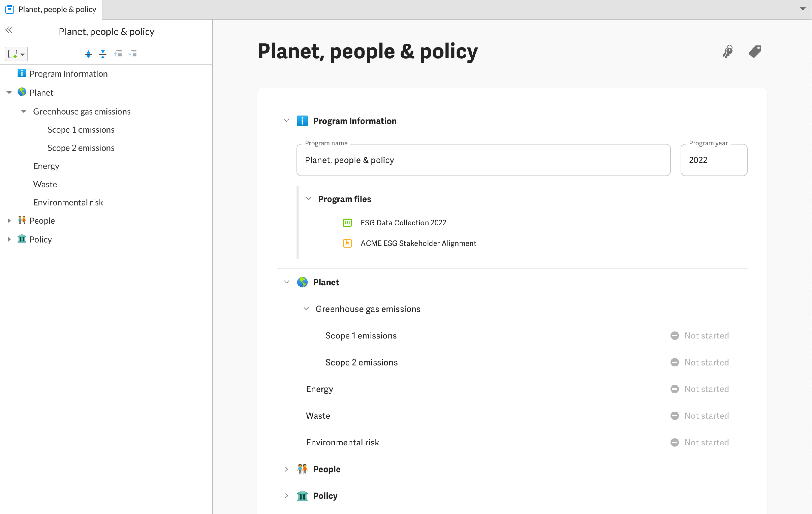
Task: Open the add new section dropdown button
Action: point(16,54)
